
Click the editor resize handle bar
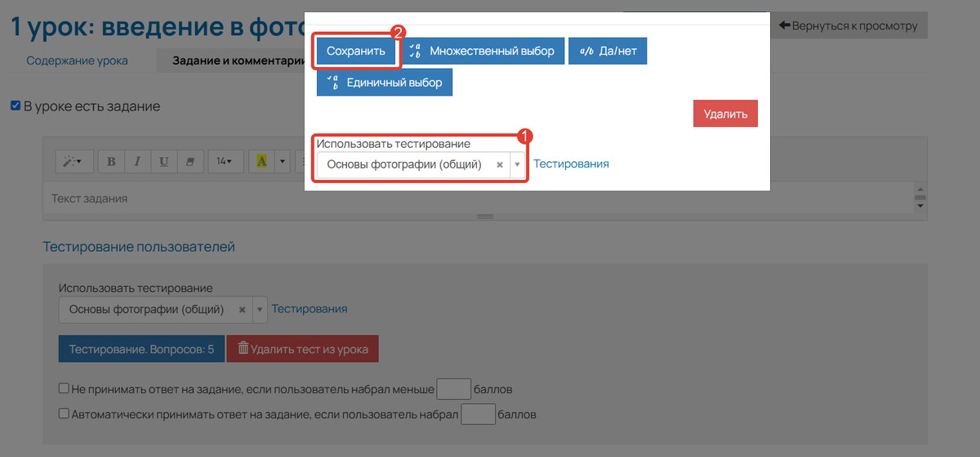click(x=485, y=217)
